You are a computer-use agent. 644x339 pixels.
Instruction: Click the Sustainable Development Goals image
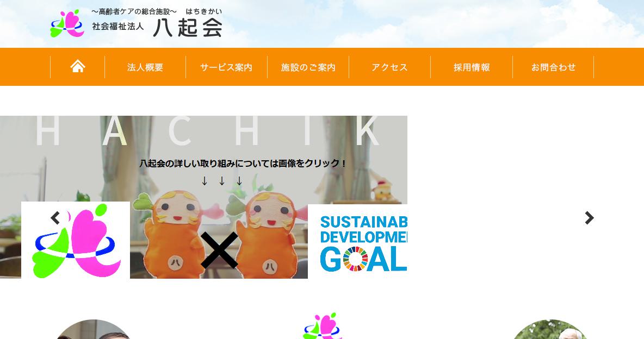358,241
